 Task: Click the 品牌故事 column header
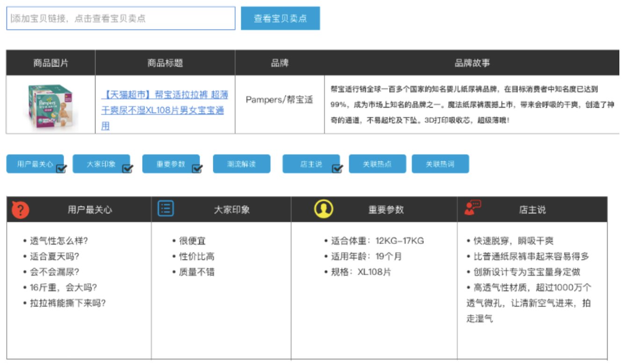click(x=472, y=63)
